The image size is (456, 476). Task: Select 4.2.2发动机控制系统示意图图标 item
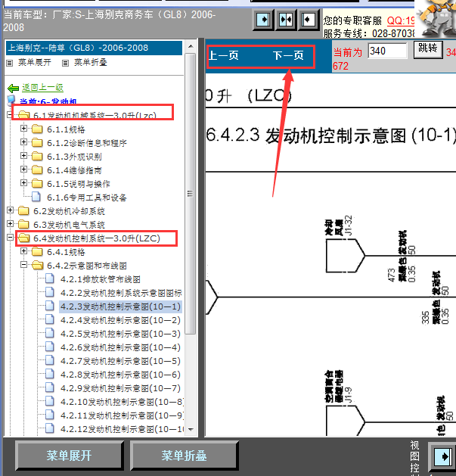point(121,293)
